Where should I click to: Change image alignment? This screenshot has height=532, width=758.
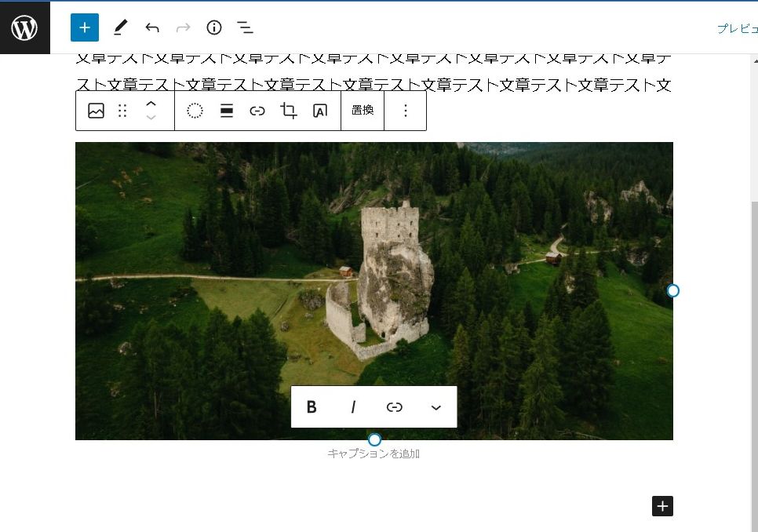227,111
